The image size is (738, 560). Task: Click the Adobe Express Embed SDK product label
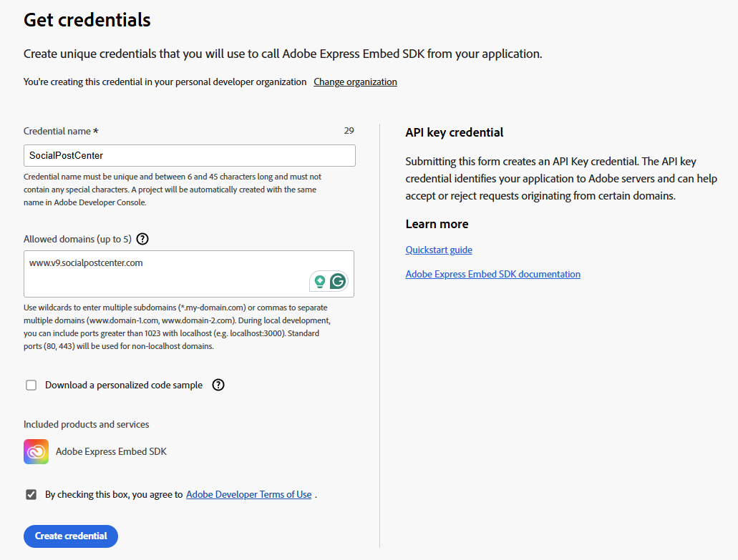pyautogui.click(x=111, y=452)
